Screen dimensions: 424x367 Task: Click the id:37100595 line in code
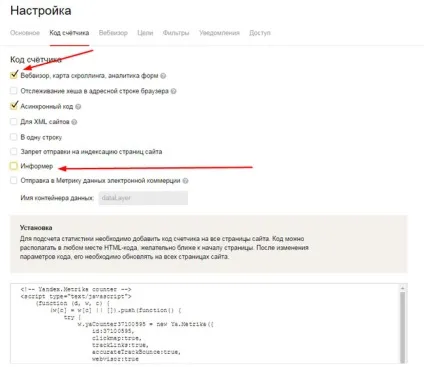[x=113, y=331]
